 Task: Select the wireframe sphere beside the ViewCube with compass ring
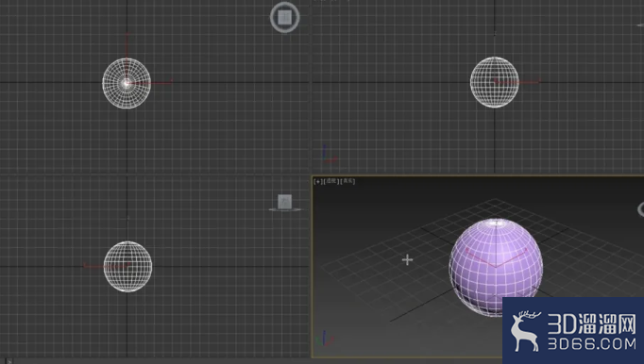pyautogui.click(x=495, y=82)
